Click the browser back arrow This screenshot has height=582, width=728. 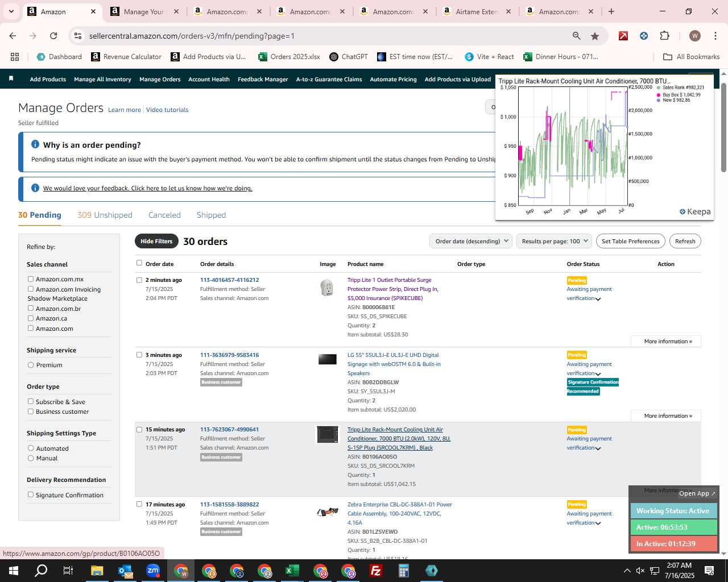pos(13,36)
